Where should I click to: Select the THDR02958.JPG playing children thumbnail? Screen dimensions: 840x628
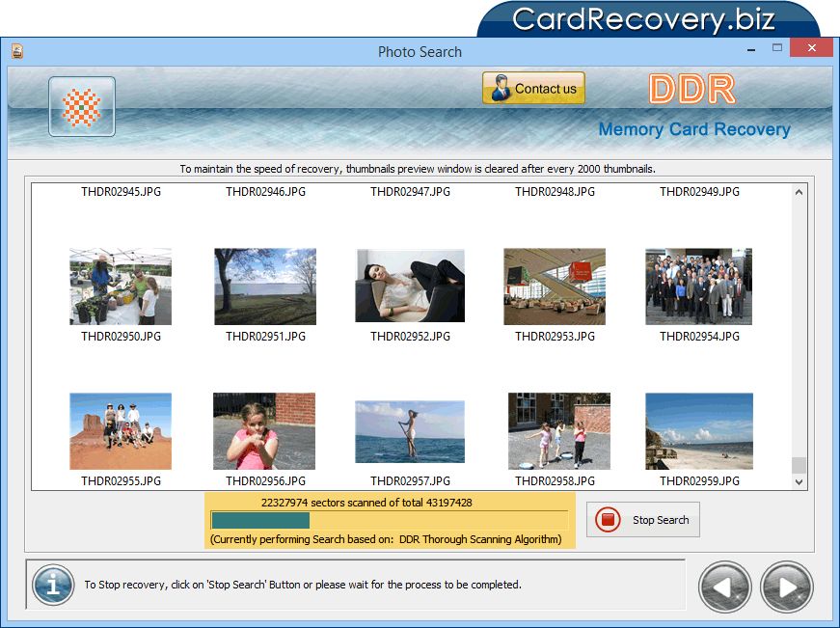[x=559, y=431]
